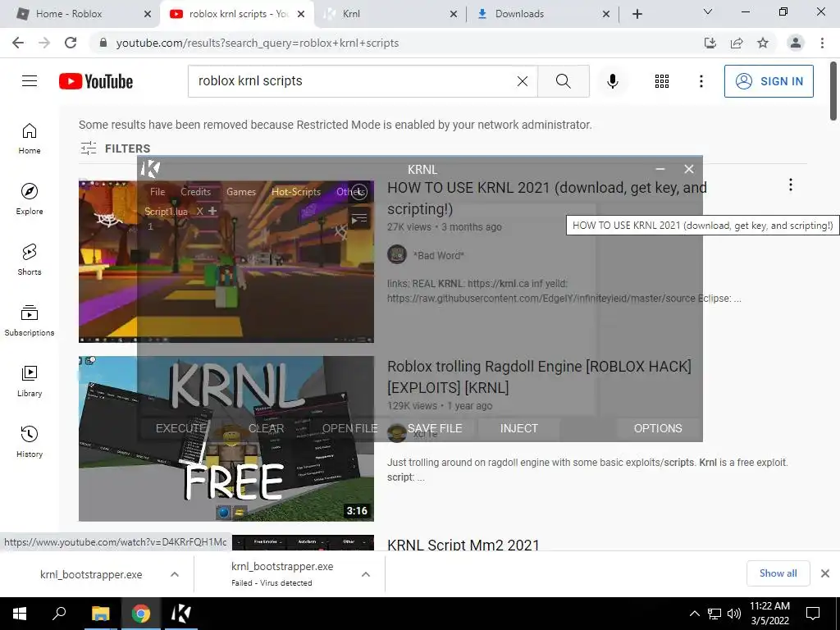Image resolution: width=840 pixels, height=630 pixels.
Task: Open the Credits menu in KRNL
Action: click(x=195, y=192)
